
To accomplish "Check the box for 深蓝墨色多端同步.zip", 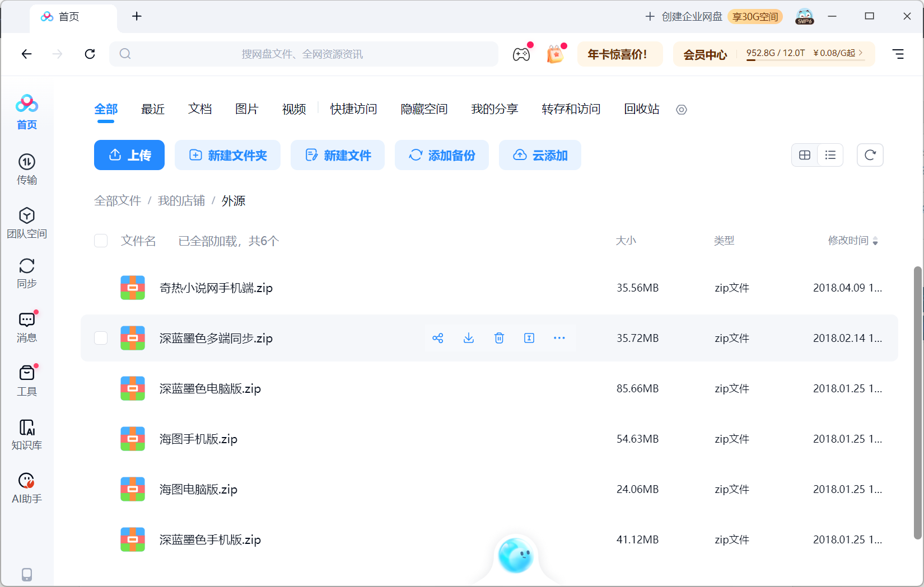I will pyautogui.click(x=101, y=338).
